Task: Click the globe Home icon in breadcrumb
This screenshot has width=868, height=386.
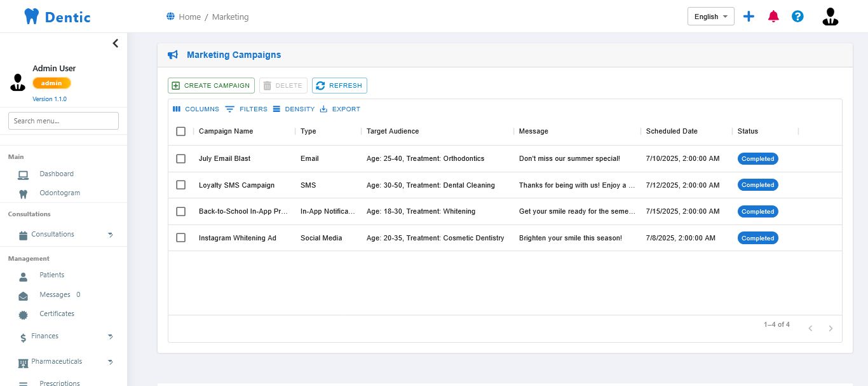Action: pyautogui.click(x=170, y=17)
